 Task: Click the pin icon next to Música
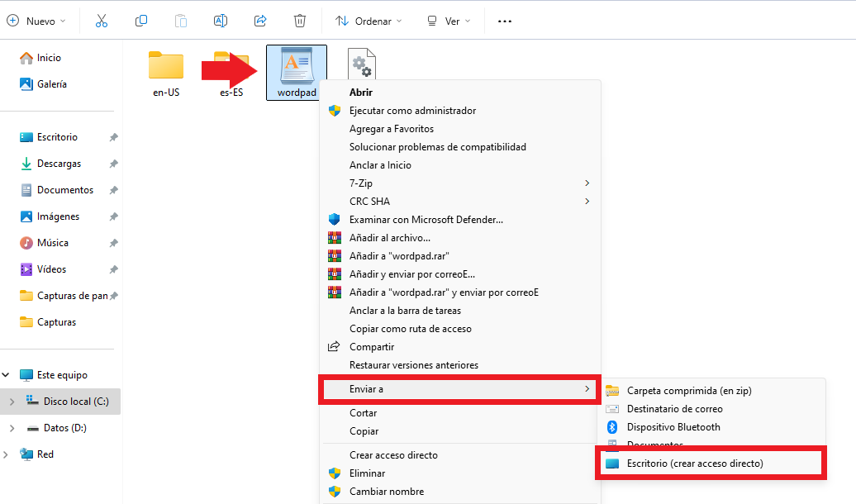coord(113,243)
